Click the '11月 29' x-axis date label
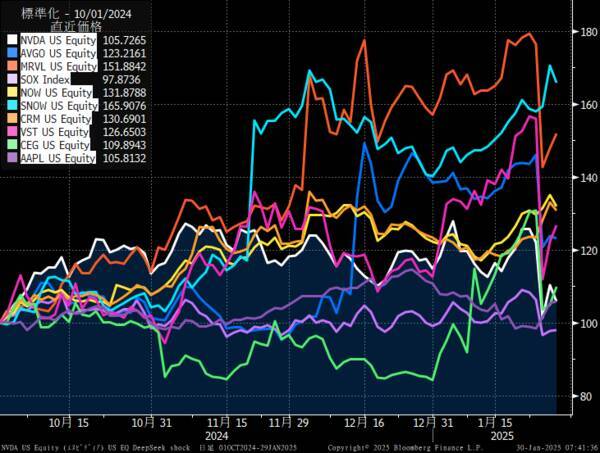 tap(289, 423)
